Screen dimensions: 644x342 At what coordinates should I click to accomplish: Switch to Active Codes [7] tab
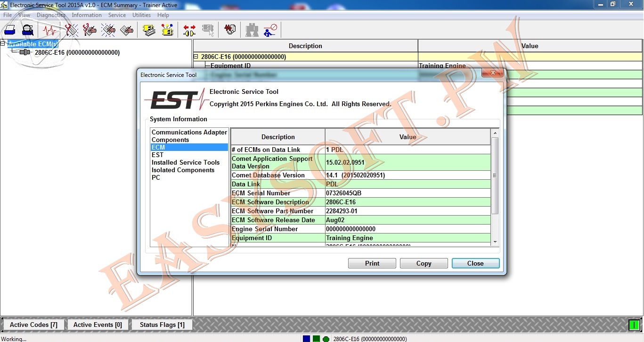[33, 325]
